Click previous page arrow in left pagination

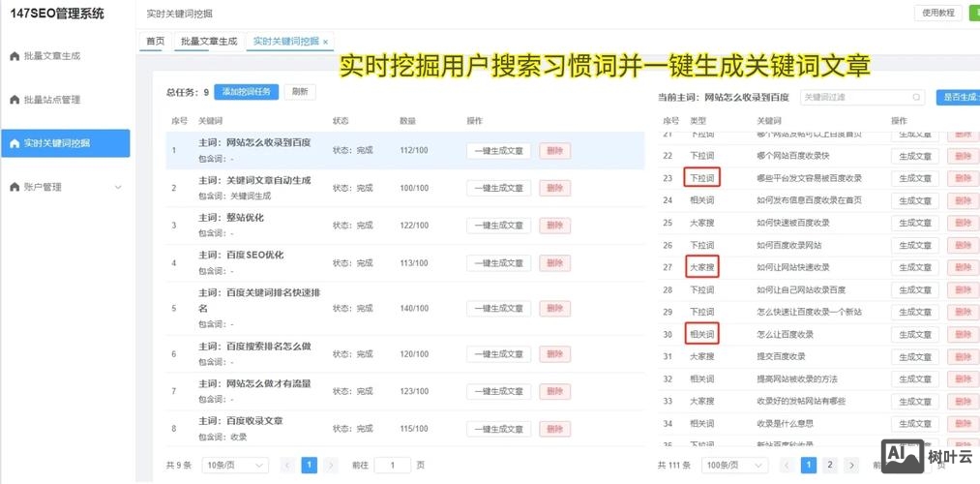point(288,466)
